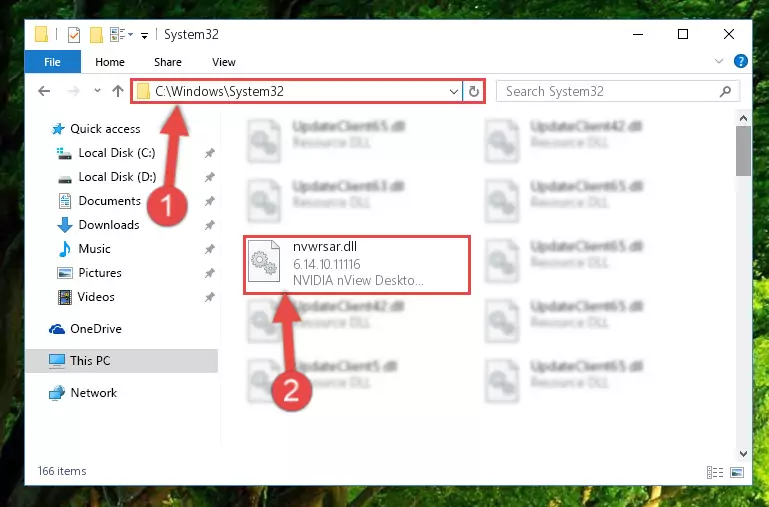769x507 pixels.
Task: Expand the ribbon with the chevron
Action: [719, 61]
